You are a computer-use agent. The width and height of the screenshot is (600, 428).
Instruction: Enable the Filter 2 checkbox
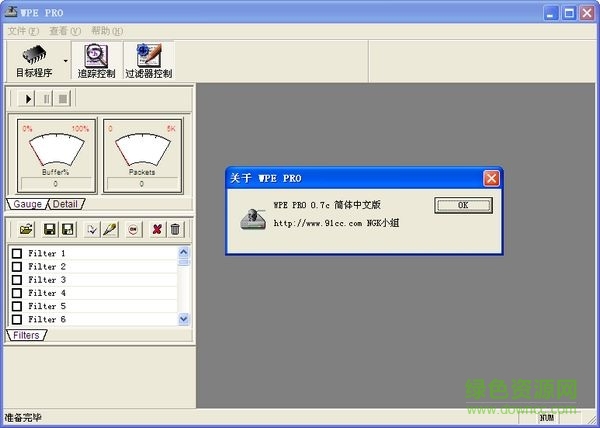pos(17,267)
